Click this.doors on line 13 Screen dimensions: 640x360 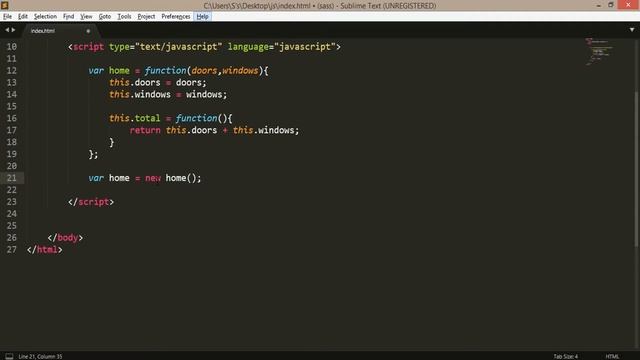click(x=135, y=82)
